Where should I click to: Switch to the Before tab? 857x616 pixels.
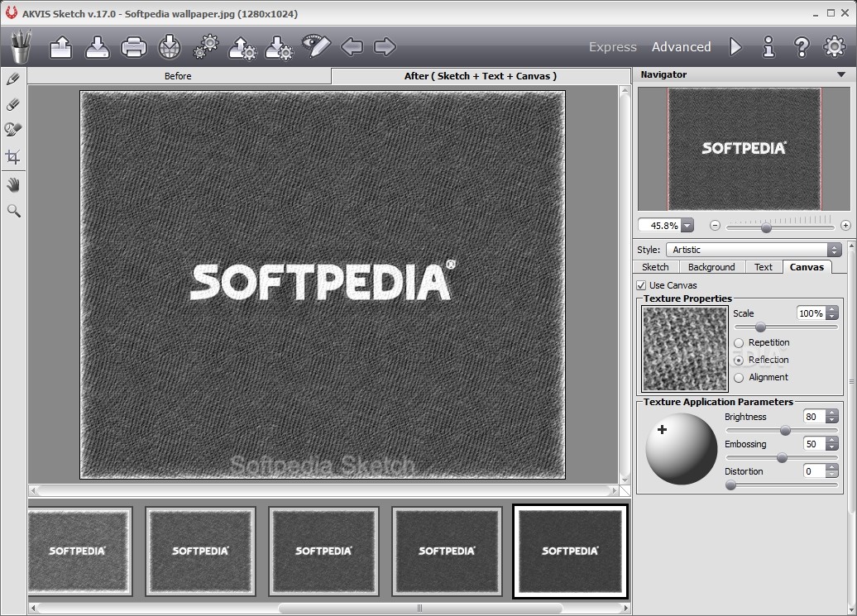(180, 76)
